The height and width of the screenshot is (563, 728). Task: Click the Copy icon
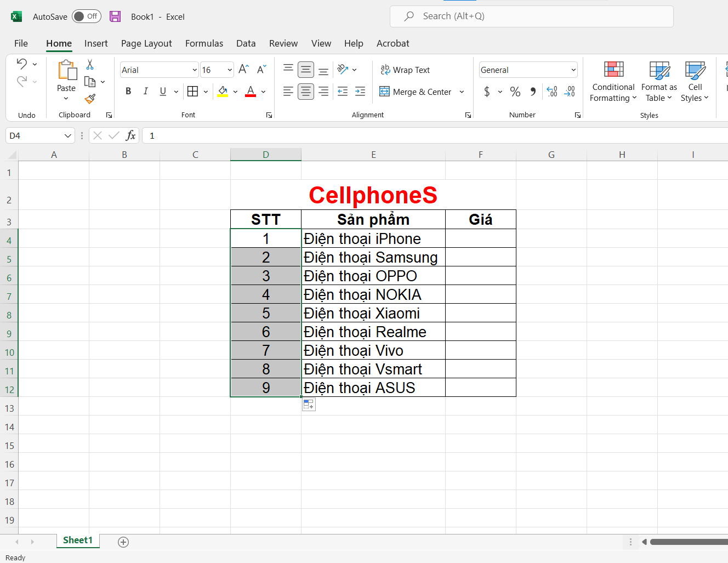(x=90, y=82)
